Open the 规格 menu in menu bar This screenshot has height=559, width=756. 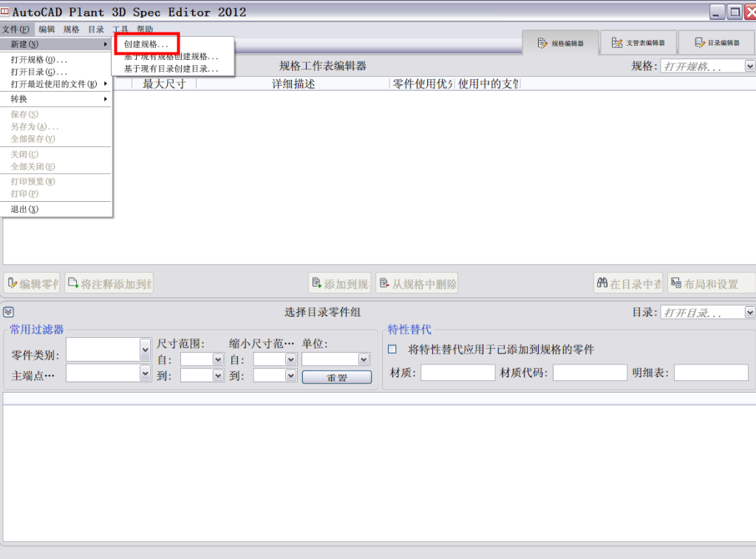coord(72,30)
